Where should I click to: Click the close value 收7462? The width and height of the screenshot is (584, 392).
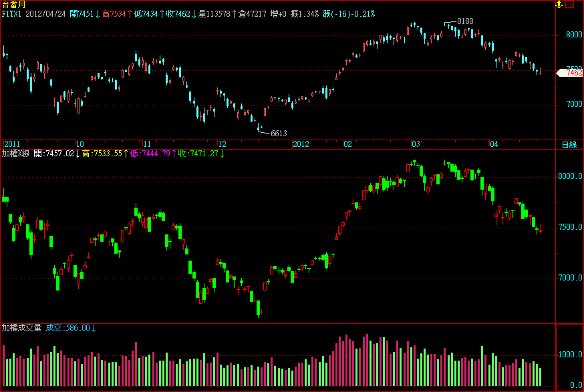(x=179, y=14)
